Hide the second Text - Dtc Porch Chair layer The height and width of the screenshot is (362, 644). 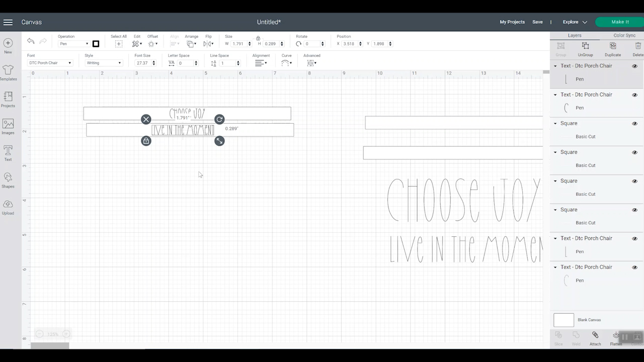coord(634,95)
